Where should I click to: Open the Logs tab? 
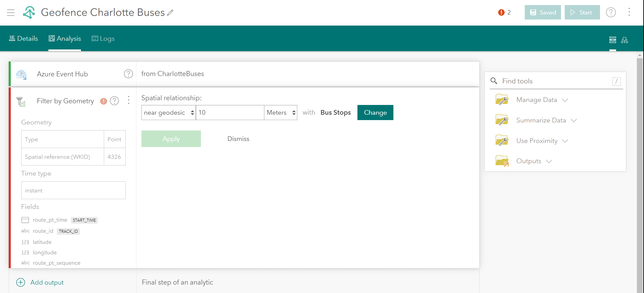[103, 39]
